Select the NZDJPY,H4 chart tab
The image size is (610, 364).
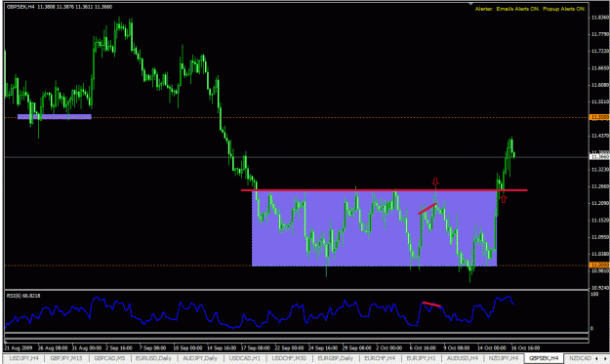[x=504, y=358]
